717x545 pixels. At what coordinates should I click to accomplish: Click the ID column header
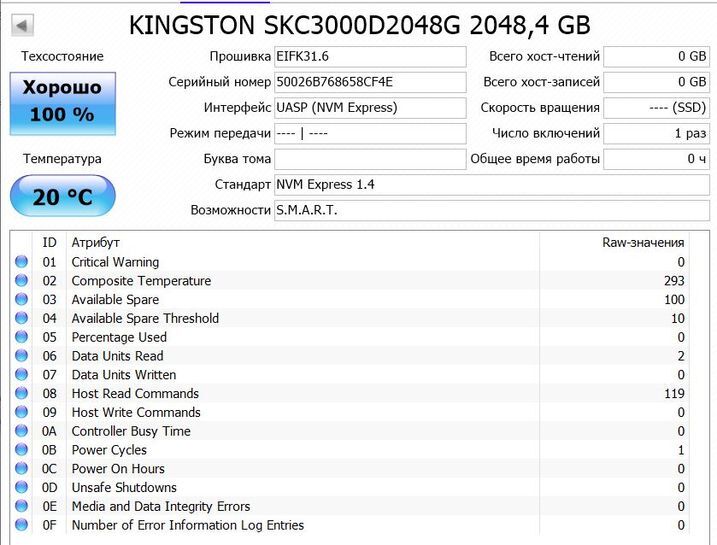(x=49, y=243)
